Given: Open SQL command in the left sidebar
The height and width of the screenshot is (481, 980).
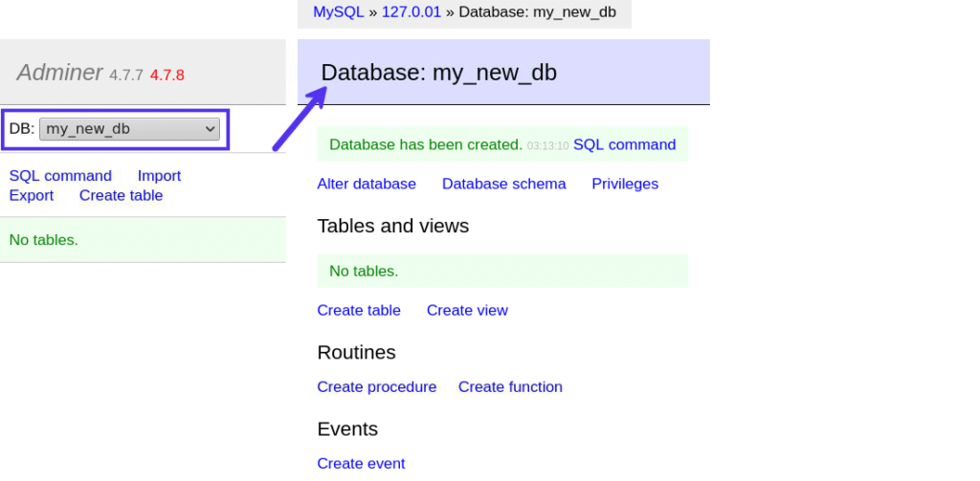Looking at the screenshot, I should point(60,176).
